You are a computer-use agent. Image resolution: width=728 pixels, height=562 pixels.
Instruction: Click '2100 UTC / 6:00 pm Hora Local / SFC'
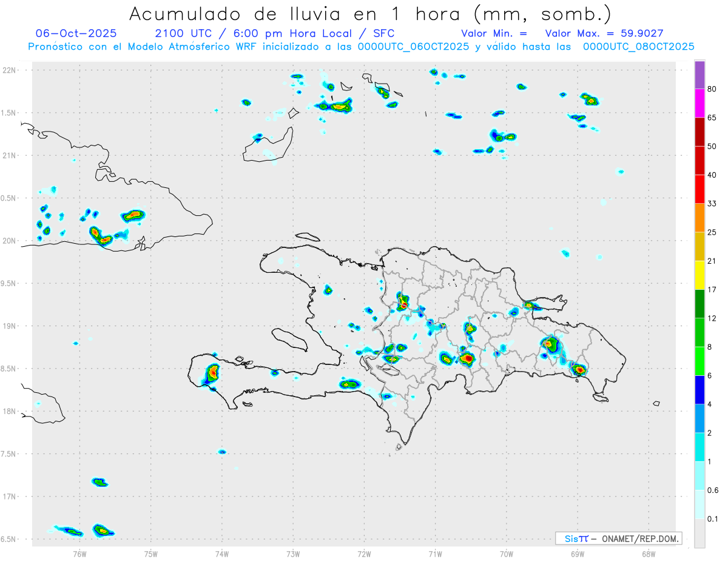click(275, 34)
